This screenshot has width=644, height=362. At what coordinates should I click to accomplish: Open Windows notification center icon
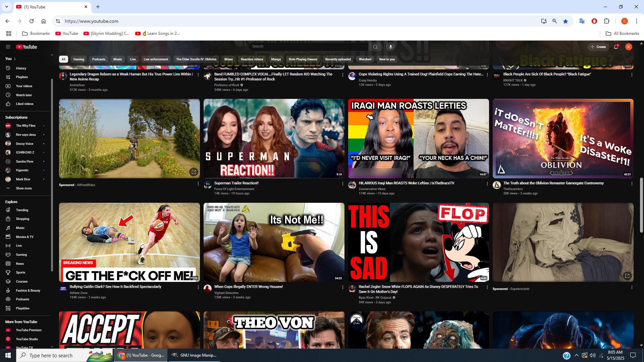633,356
